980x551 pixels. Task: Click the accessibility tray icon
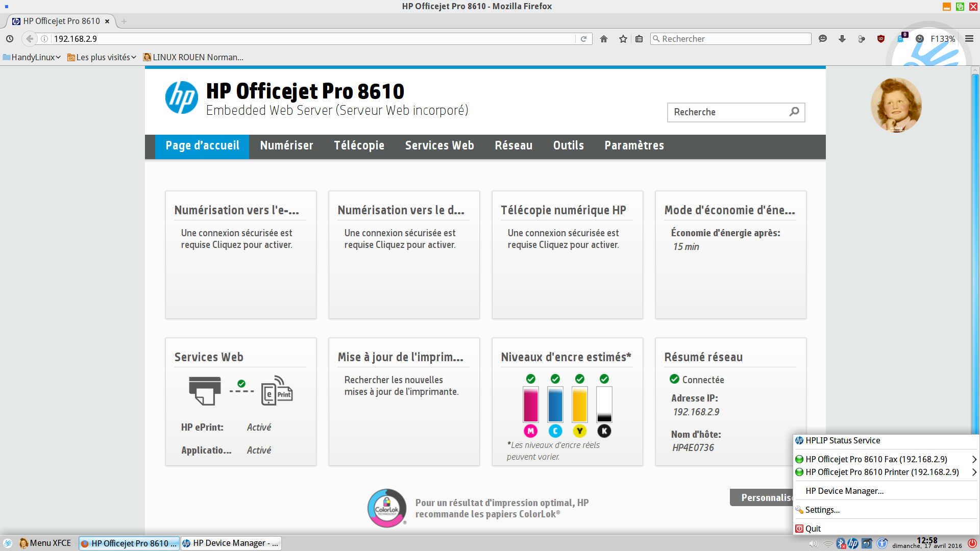click(882, 544)
